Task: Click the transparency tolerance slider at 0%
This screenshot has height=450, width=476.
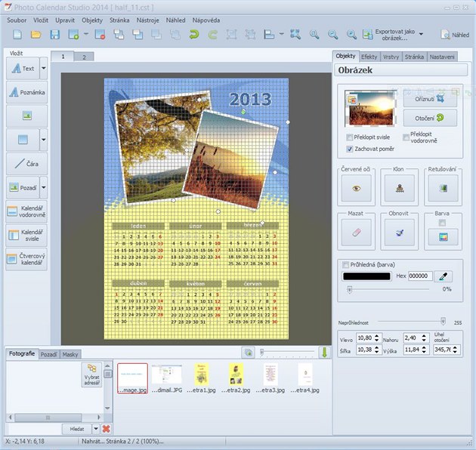Action: pos(388,290)
